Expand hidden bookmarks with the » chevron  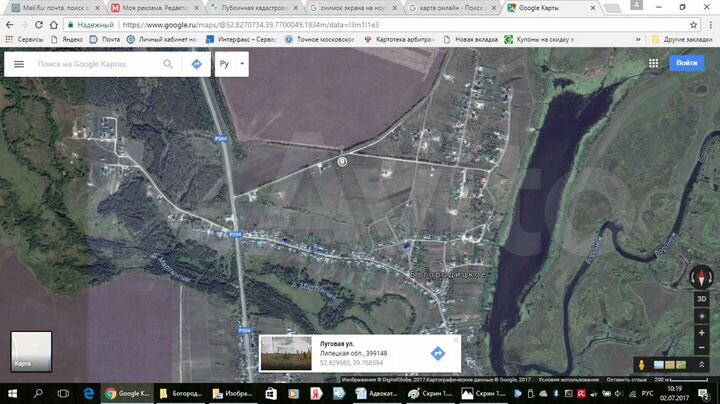point(638,39)
